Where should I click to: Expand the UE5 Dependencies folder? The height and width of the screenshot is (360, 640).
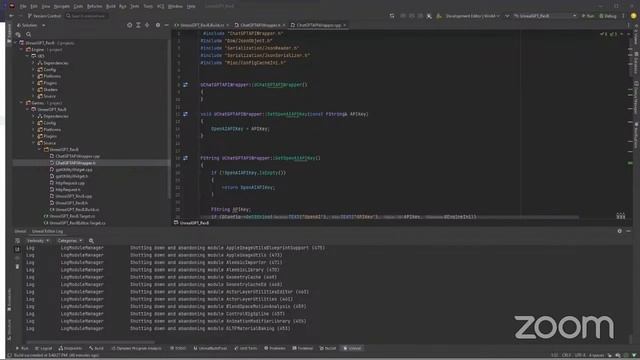point(34,63)
